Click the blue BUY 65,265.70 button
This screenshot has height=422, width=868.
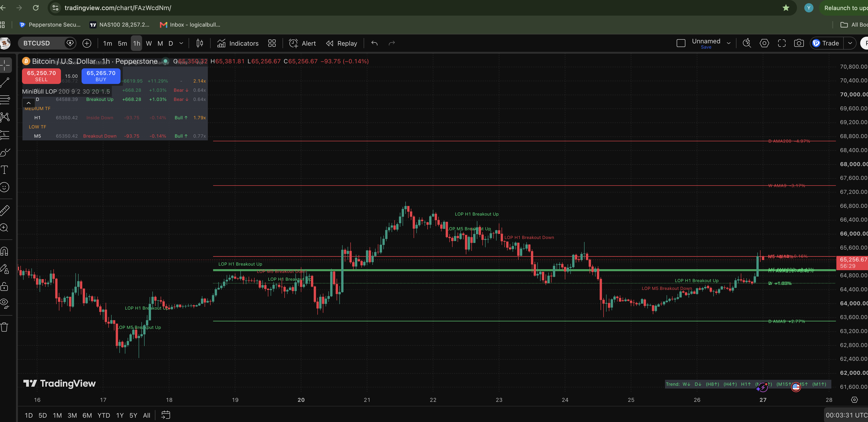[101, 76]
